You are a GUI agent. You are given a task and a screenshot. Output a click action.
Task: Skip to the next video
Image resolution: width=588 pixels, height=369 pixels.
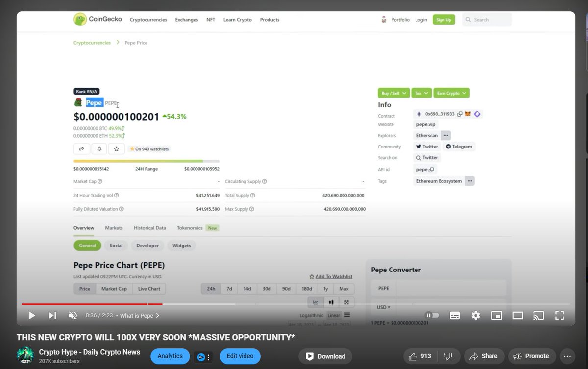(52, 315)
